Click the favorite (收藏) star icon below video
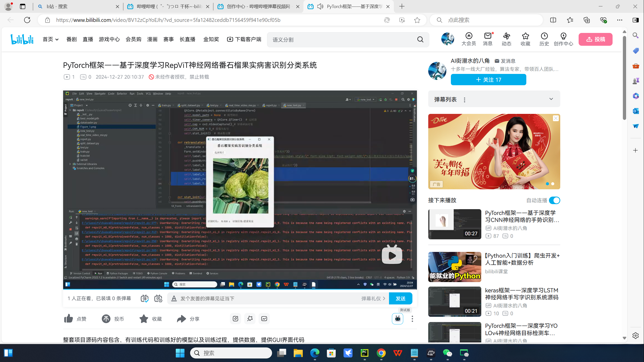Screen dimensions: 644x362 (144, 319)
